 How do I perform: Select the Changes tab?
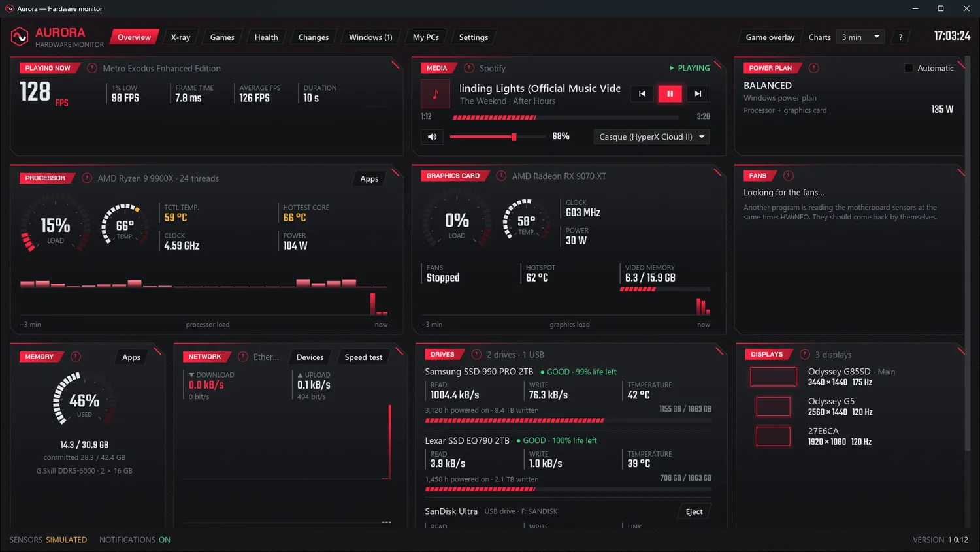click(314, 37)
